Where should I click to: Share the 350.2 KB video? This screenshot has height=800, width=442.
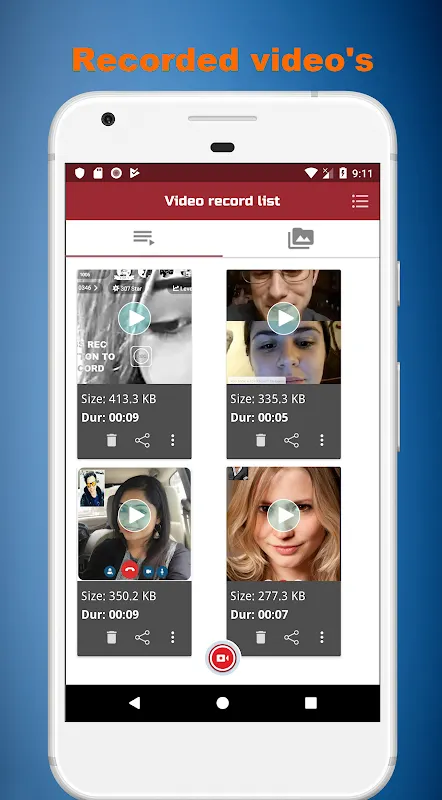pos(142,637)
